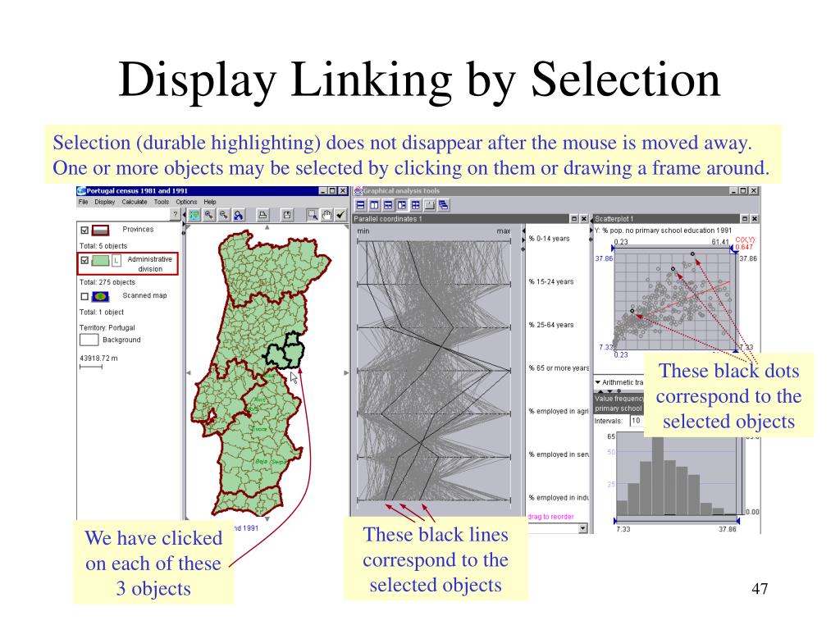Click the '% employed in agri' axis label
840x630 pixels.
click(559, 411)
